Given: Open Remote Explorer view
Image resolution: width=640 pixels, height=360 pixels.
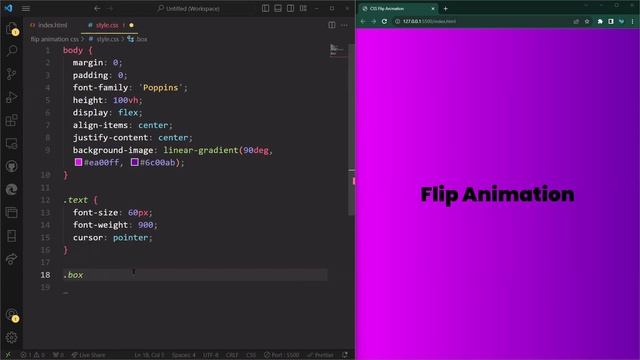Looking at the screenshot, I should 12,143.
